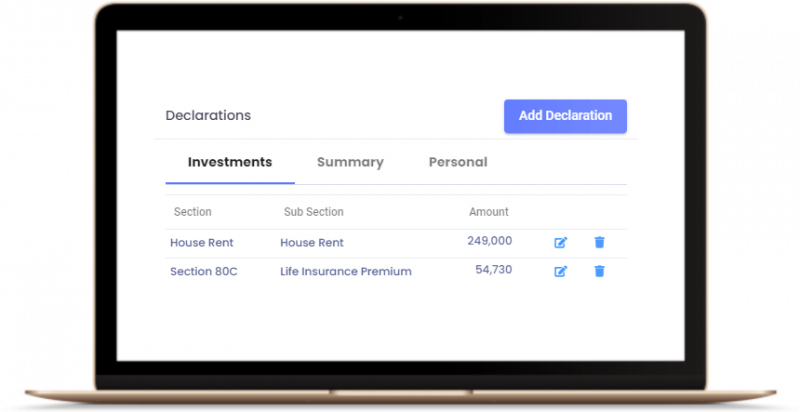Select the Life Insurance Premium sub section
The image size is (800, 412).
(x=345, y=271)
